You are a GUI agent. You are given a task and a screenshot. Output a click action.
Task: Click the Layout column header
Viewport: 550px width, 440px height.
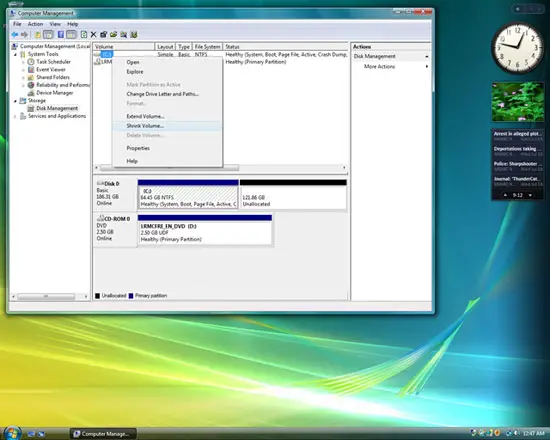(x=165, y=47)
